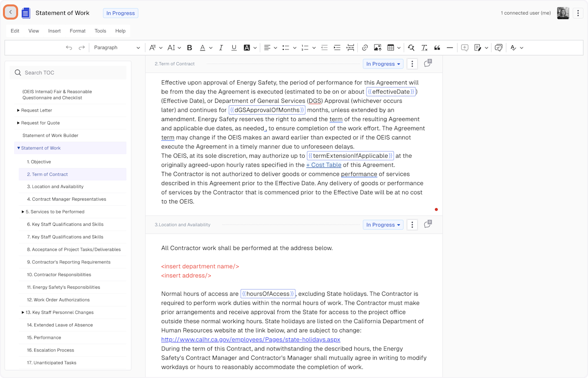Viewport: 588px width, 378px height.
Task: Follow the + Cost Table link
Action: pyautogui.click(x=324, y=165)
